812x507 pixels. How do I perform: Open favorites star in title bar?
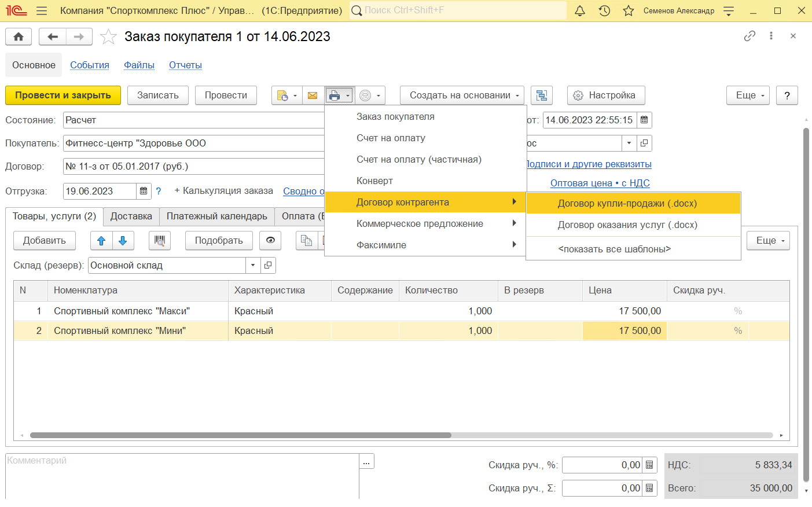(629, 10)
